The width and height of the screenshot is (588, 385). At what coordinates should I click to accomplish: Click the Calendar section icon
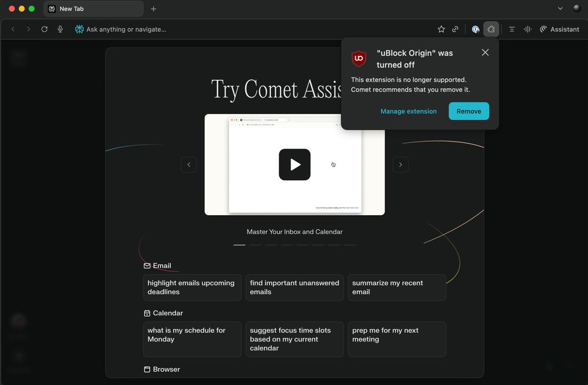pos(147,313)
